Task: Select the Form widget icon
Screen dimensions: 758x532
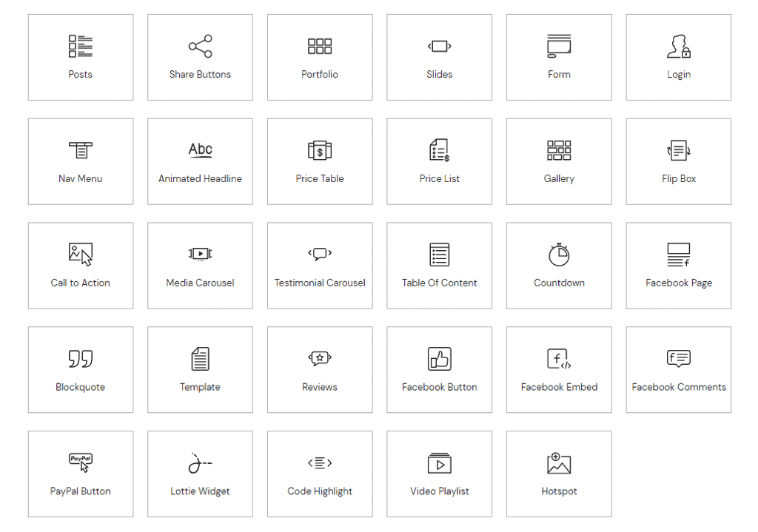Action: (559, 46)
